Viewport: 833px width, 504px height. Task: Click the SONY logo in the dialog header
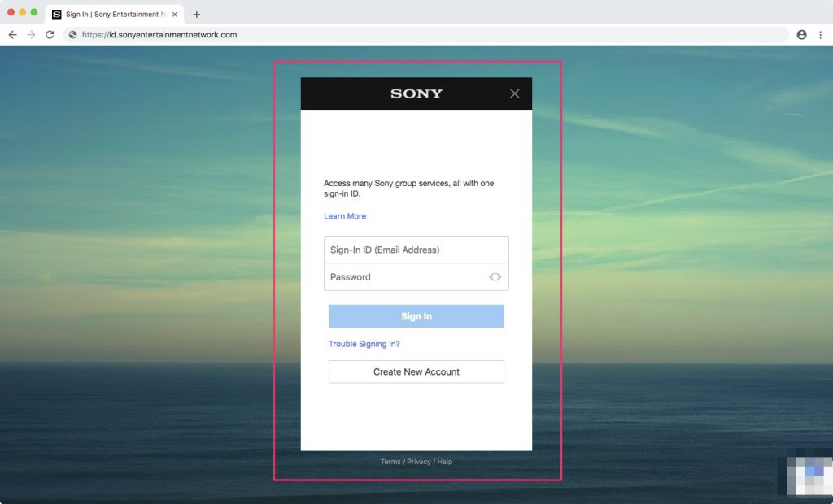click(416, 93)
